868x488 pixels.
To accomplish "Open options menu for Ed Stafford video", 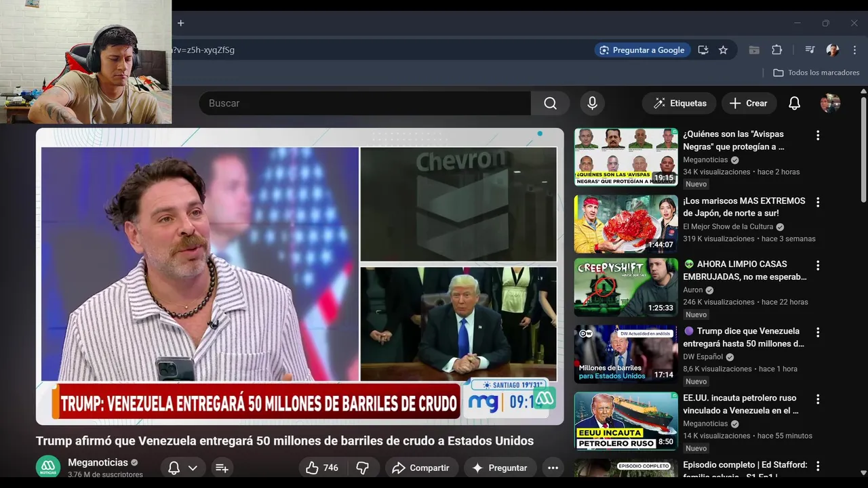I will [x=817, y=466].
